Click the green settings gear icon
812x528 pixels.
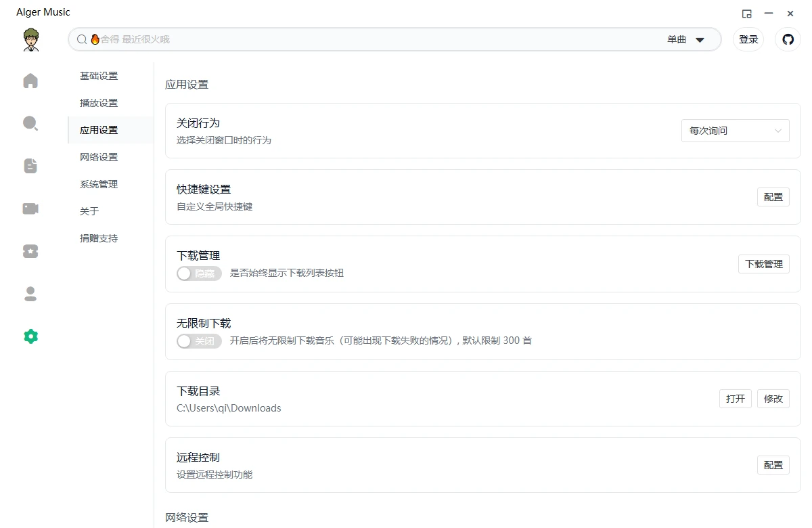[30, 336]
